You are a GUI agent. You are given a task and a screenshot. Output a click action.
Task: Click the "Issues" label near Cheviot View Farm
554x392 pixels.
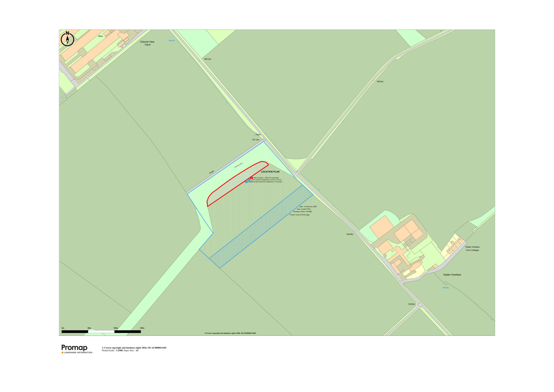(x=172, y=41)
